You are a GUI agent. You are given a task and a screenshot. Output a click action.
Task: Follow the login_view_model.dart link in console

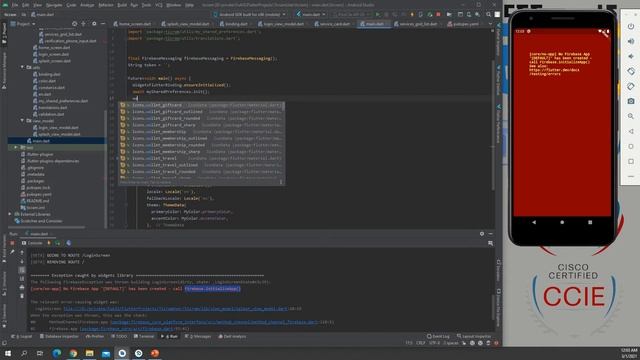[175, 309]
